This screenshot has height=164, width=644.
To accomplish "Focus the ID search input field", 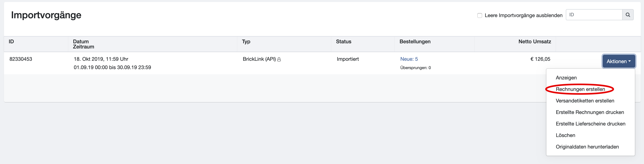I will (x=594, y=15).
